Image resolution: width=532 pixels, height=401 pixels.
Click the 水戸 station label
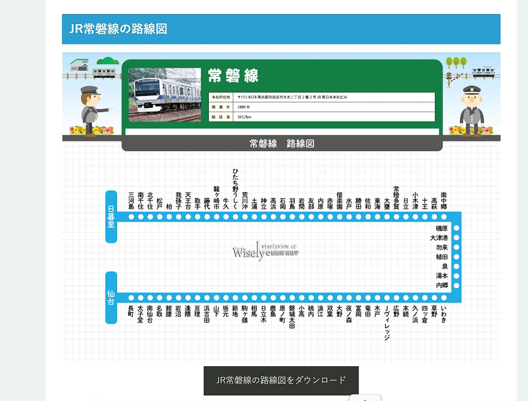point(349,204)
